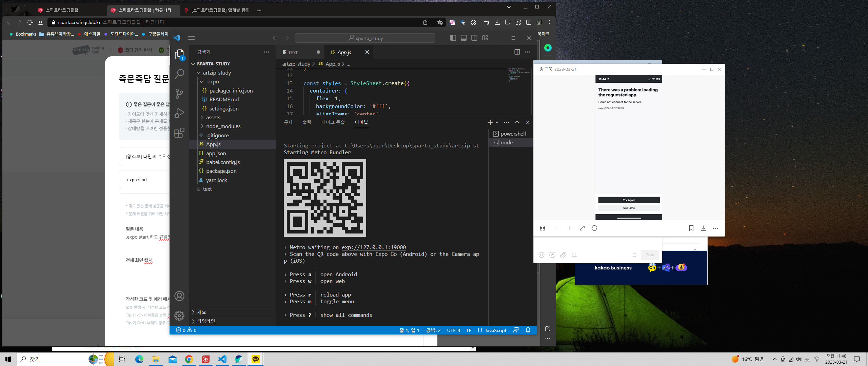Screen dimensions: 868x366
Task: Reload the browser page
Action: 30,22
